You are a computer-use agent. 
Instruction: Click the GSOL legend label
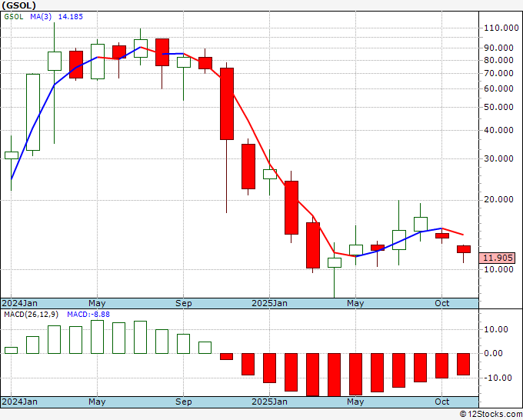click(14, 17)
